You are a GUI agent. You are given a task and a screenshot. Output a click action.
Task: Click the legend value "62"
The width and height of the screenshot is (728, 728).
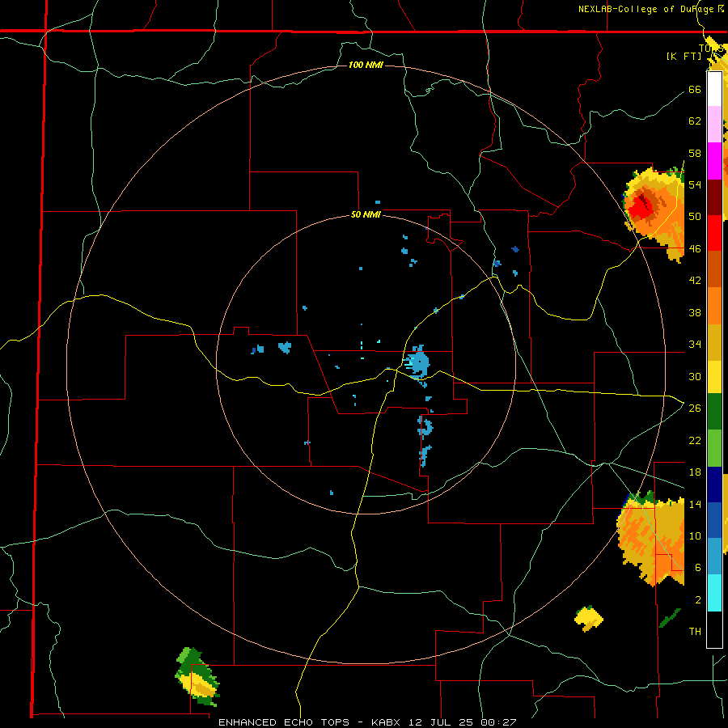click(x=695, y=121)
